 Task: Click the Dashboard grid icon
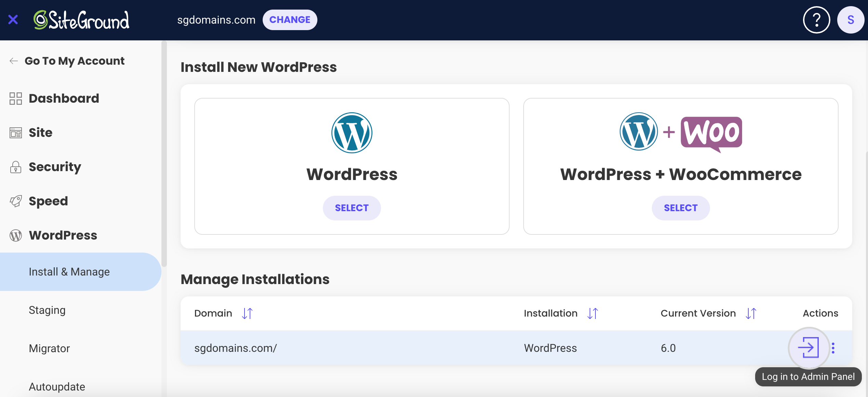pos(16,99)
